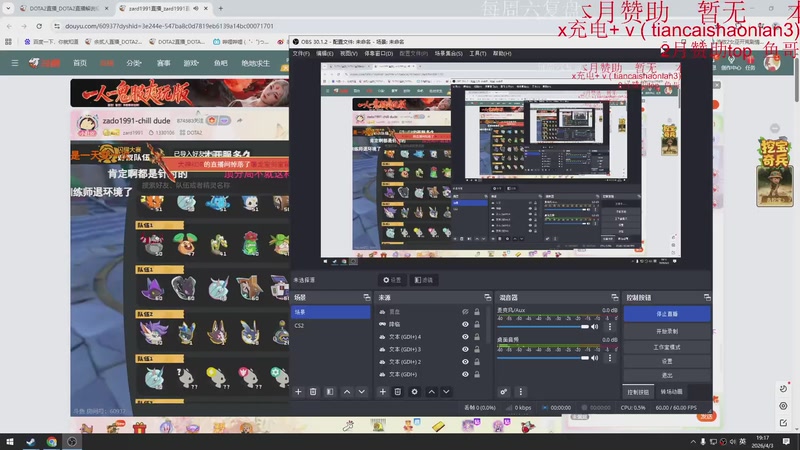Open mixer panel three-dot menu at bottom
Screen dimensions: 800x450
[x=520, y=392]
